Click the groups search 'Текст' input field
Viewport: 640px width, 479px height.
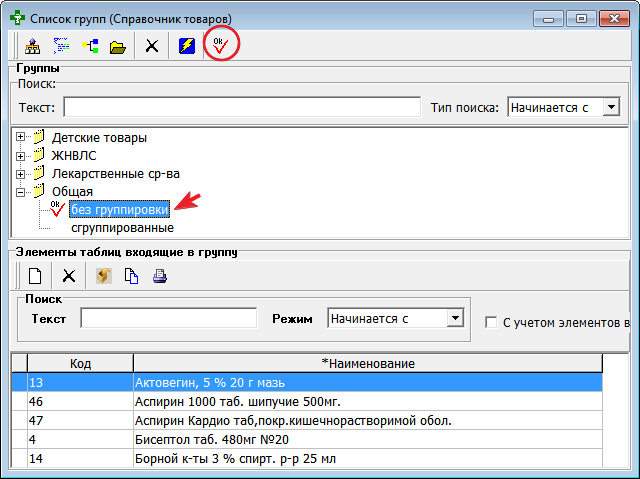coord(241,107)
